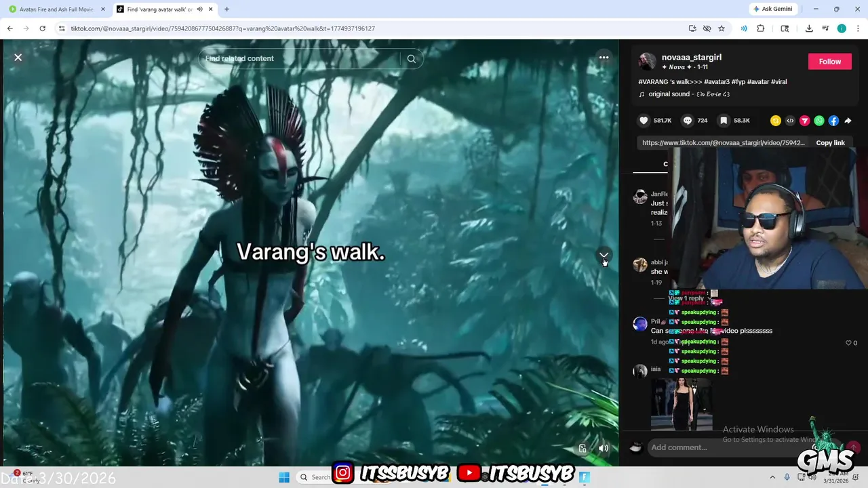868x488 pixels.
Task: Close the TikTok browser tab
Action: pos(211,9)
